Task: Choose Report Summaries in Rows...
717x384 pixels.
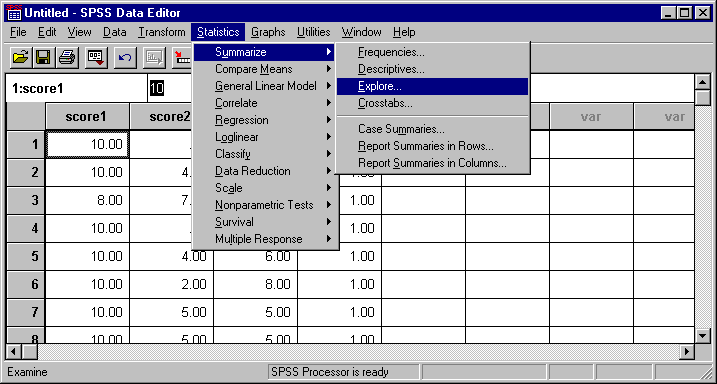Action: [432, 146]
